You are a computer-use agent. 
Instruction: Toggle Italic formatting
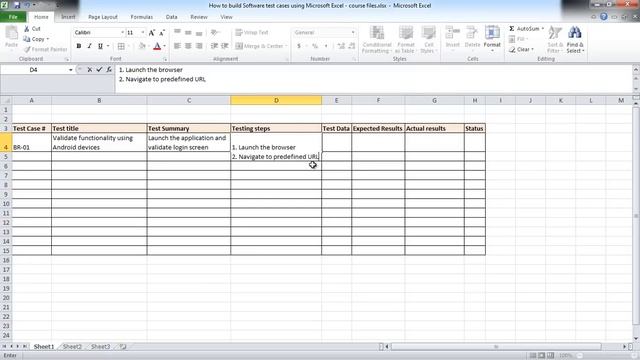pyautogui.click(x=89, y=46)
